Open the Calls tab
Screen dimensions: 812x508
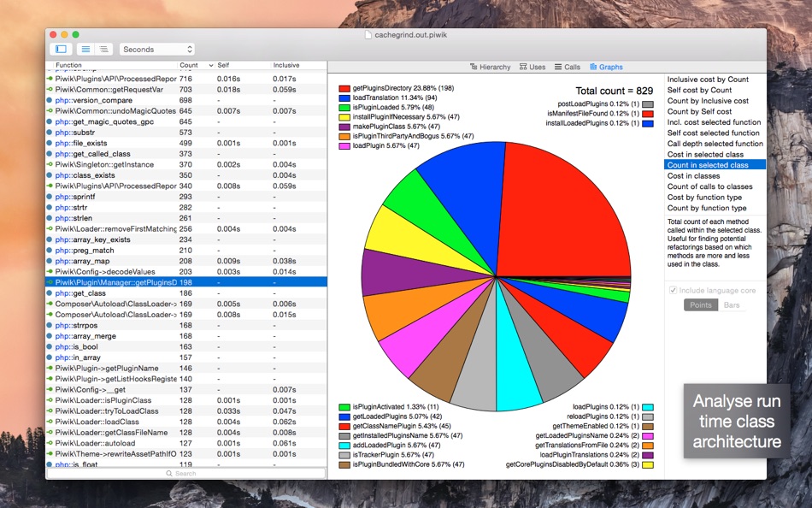tap(567, 67)
